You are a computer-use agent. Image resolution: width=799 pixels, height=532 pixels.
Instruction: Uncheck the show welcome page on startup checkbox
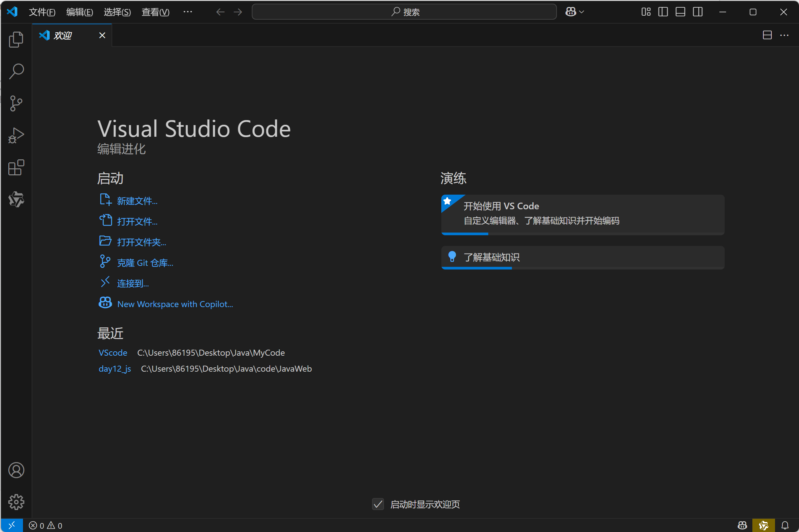(378, 504)
